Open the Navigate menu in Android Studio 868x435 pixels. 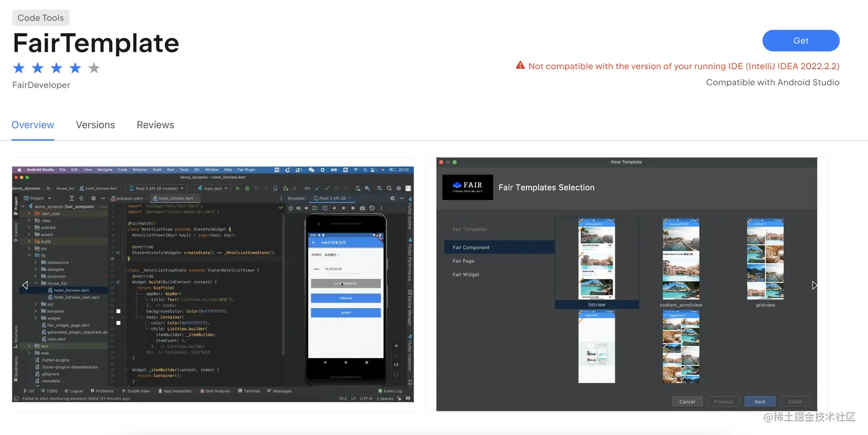[x=105, y=170]
